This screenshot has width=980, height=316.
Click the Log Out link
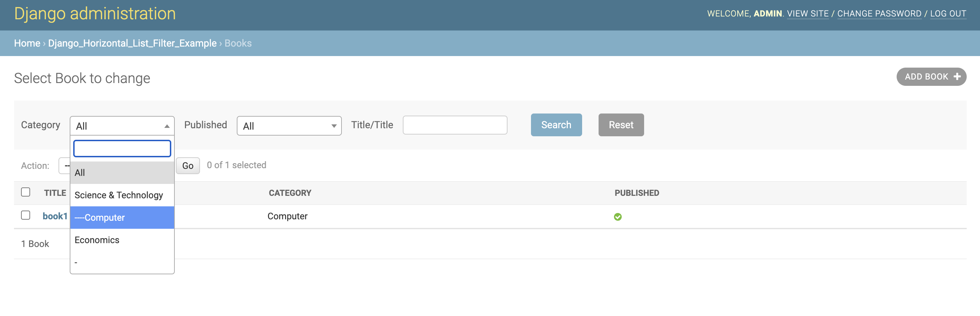coord(948,14)
